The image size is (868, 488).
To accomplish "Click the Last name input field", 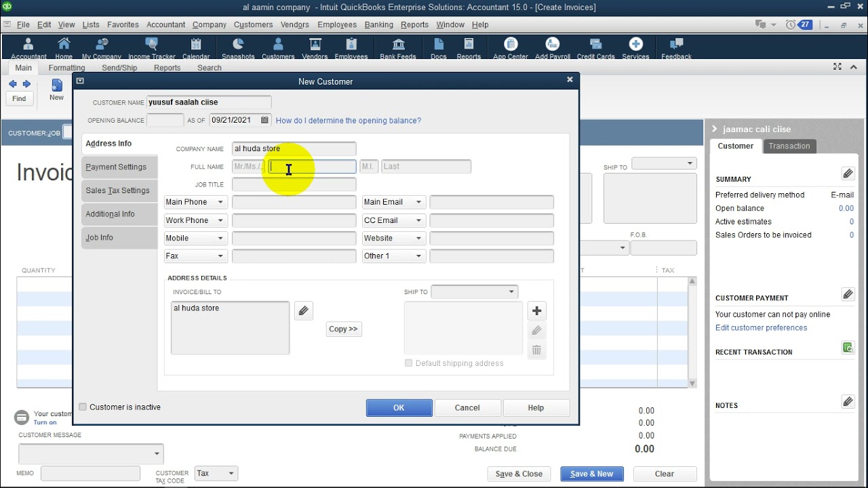I will click(x=426, y=167).
